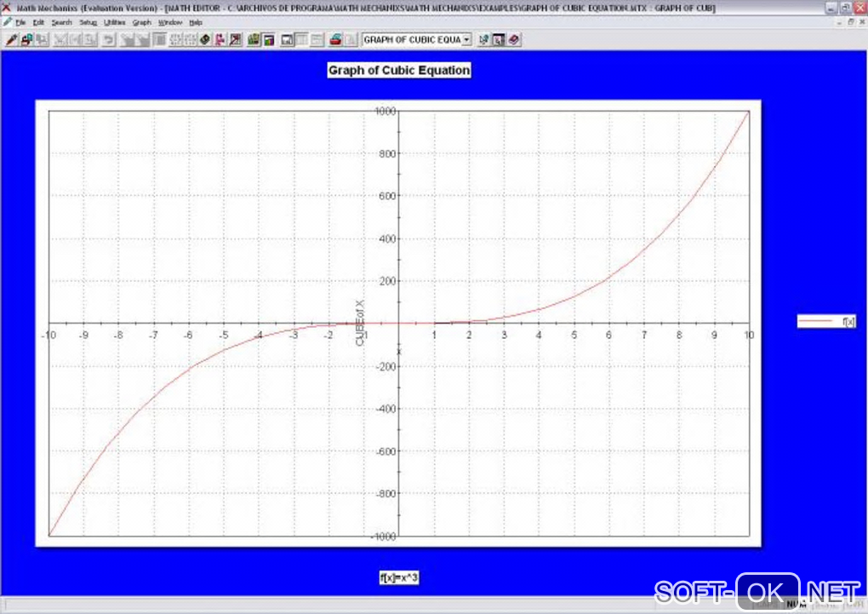Open the Graph menu
Viewport: 868px width, 614px height.
(x=142, y=23)
